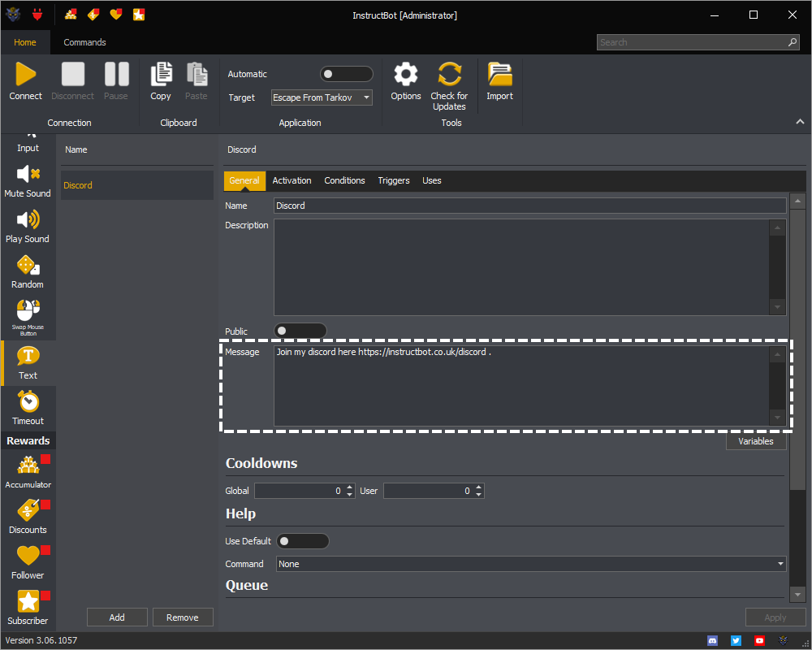
Task: Open YouTube link in status bar
Action: (x=759, y=641)
